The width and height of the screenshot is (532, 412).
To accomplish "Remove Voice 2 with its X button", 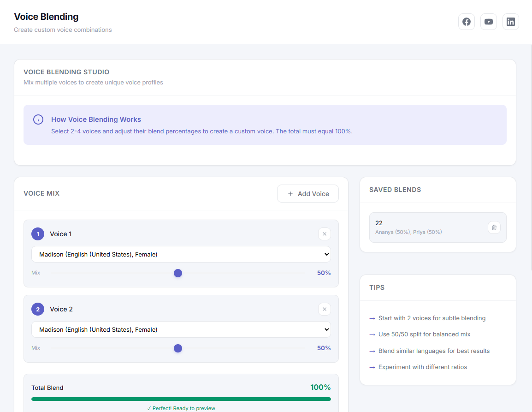I will click(324, 309).
